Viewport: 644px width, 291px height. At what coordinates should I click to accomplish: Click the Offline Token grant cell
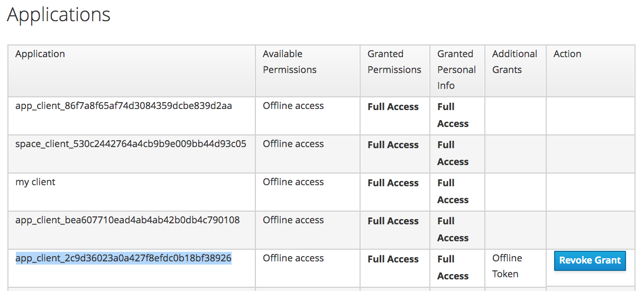(507, 266)
